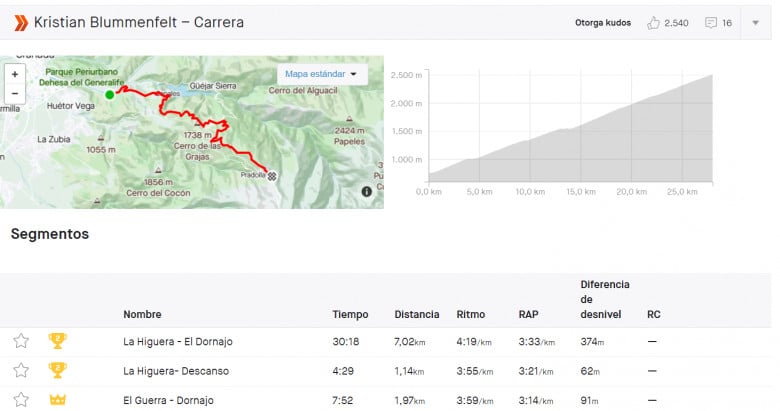Click the trophy icon for La Higuera- Descanso
The image size is (780, 411).
pos(57,370)
